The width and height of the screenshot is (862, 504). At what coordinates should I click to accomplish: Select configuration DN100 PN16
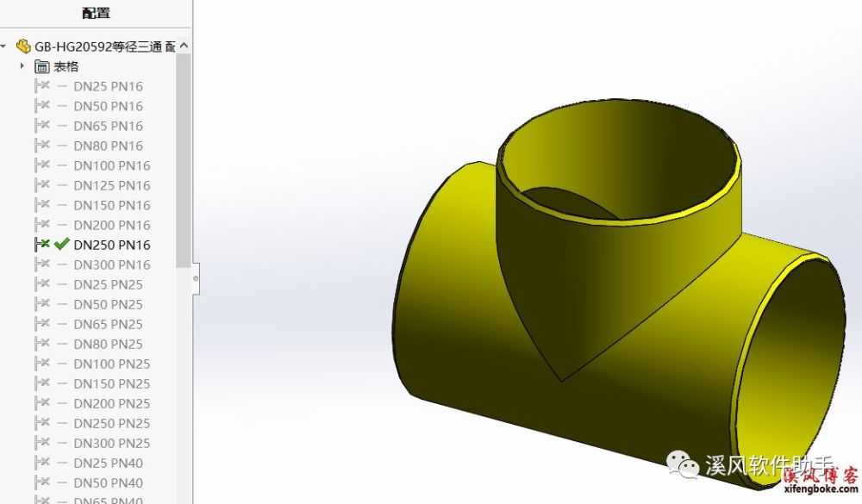coord(111,165)
